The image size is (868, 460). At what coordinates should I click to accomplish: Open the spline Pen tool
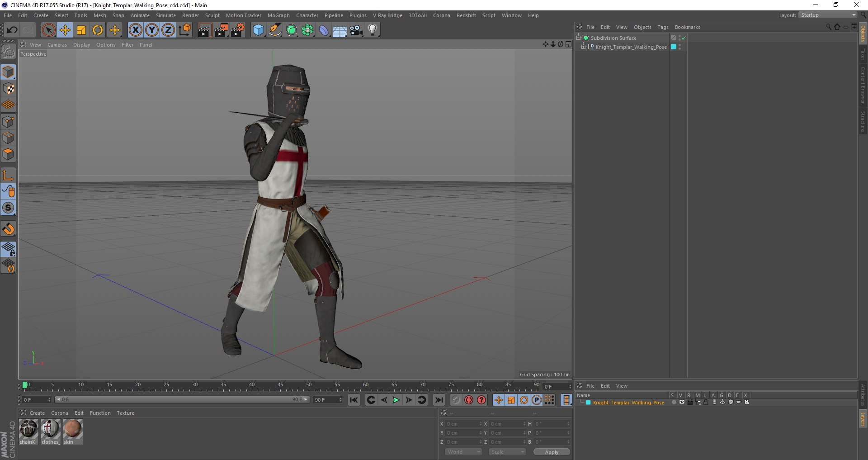click(274, 30)
